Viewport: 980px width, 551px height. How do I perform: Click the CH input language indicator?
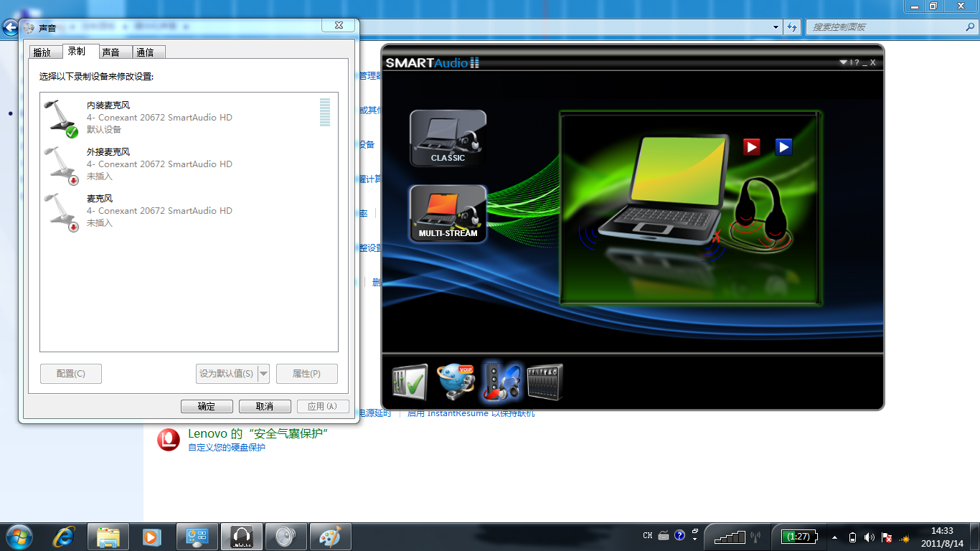click(x=648, y=536)
